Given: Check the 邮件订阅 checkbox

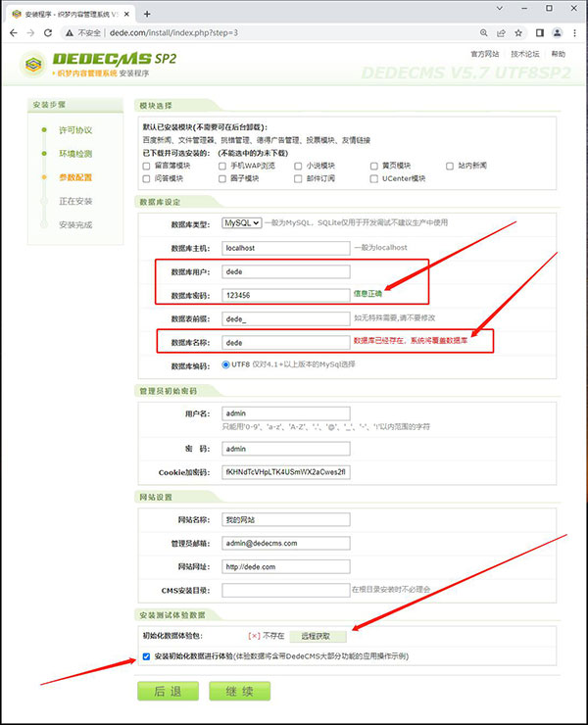Looking at the screenshot, I should click(298, 179).
